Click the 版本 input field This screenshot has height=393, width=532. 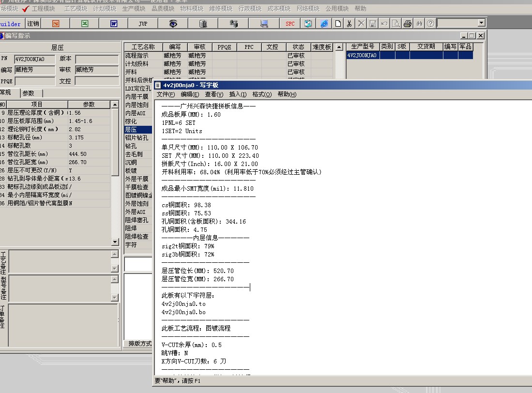[97, 59]
